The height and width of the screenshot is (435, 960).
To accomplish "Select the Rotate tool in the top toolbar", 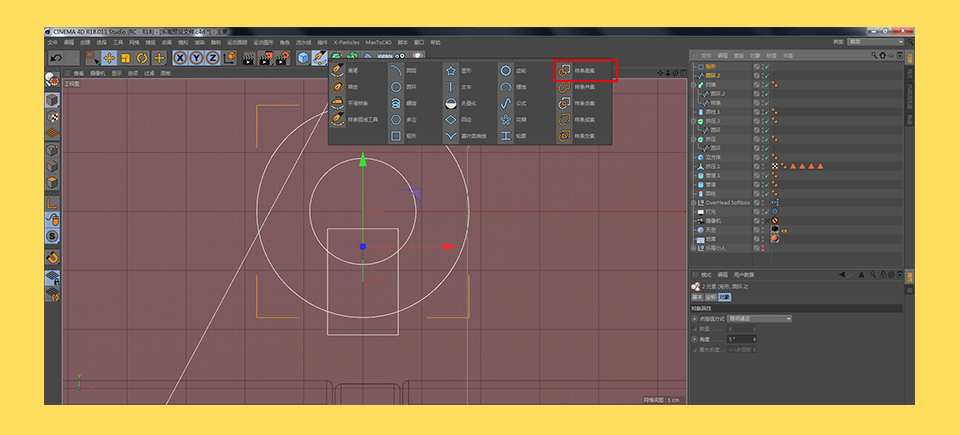I will coord(143,58).
